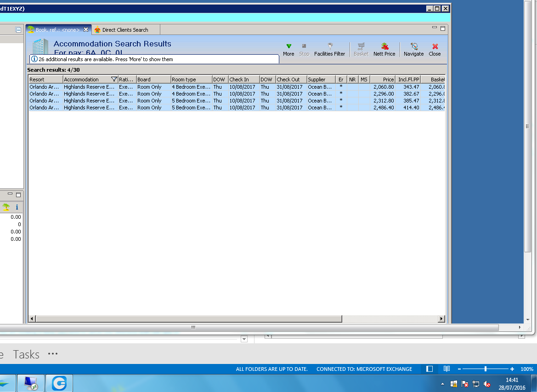Screen dimensions: 537x392
Task: Select the row priced 2,486.40
Action: click(237, 108)
